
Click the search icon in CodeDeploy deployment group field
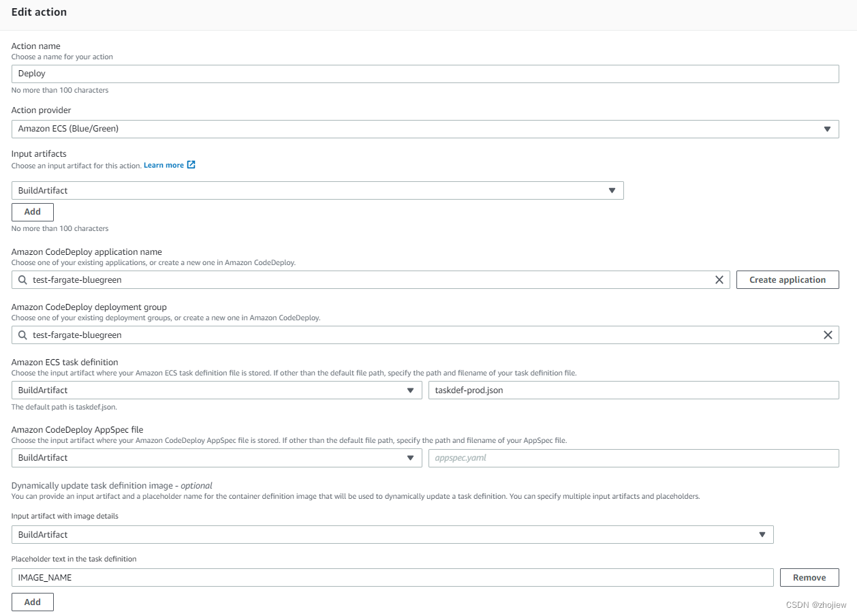pos(22,335)
